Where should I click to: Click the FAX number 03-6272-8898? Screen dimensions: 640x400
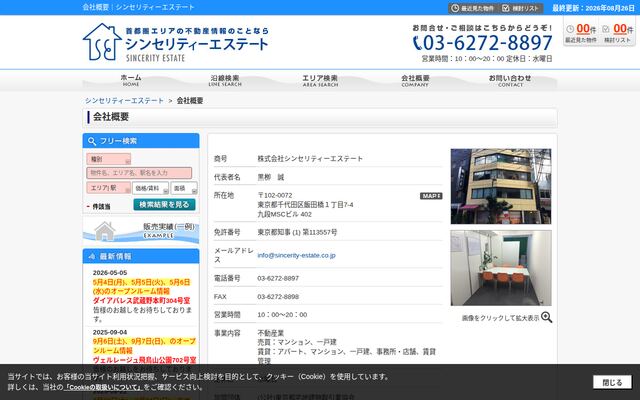click(x=278, y=297)
